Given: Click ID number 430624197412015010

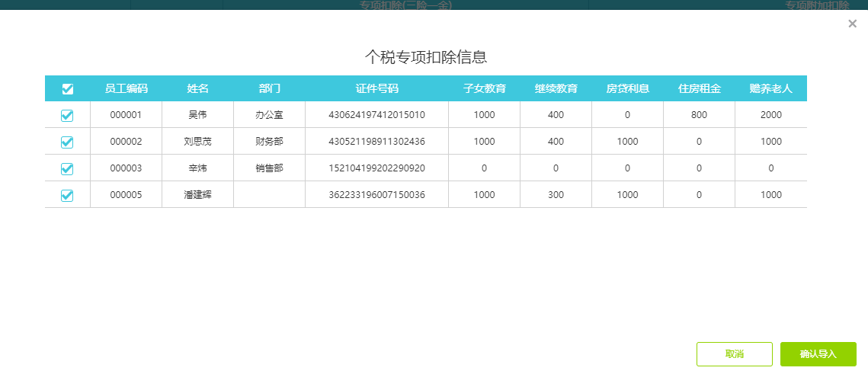Looking at the screenshot, I should coord(377,115).
